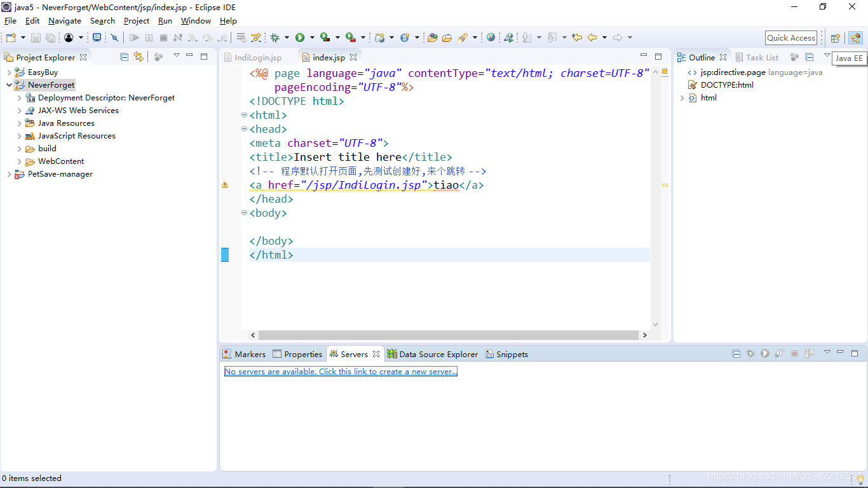This screenshot has width=868, height=488.
Task: Open the Snippets tab
Action: [x=507, y=355]
